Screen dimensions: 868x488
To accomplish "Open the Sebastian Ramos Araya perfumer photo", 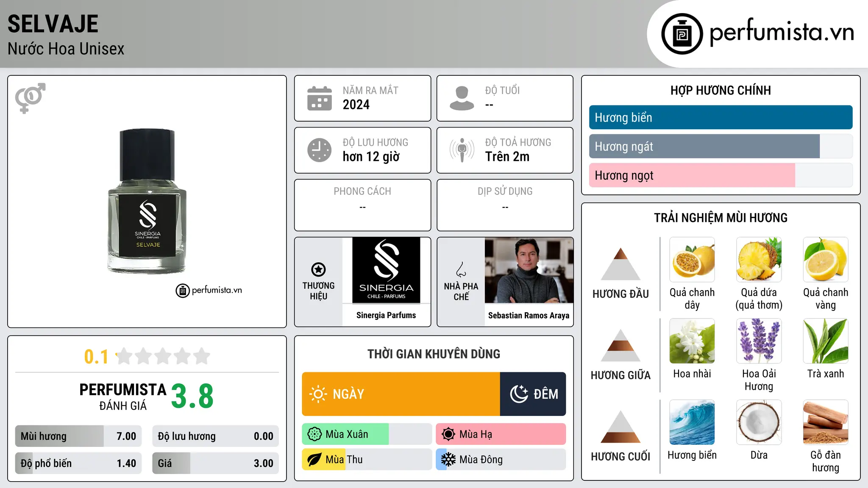I will [529, 270].
